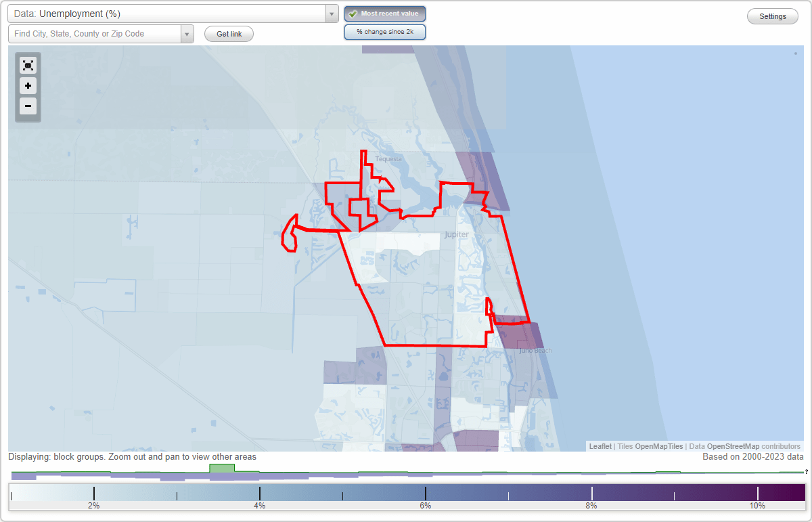The height and width of the screenshot is (522, 812).
Task: Zoom in with the plus button
Action: point(28,86)
